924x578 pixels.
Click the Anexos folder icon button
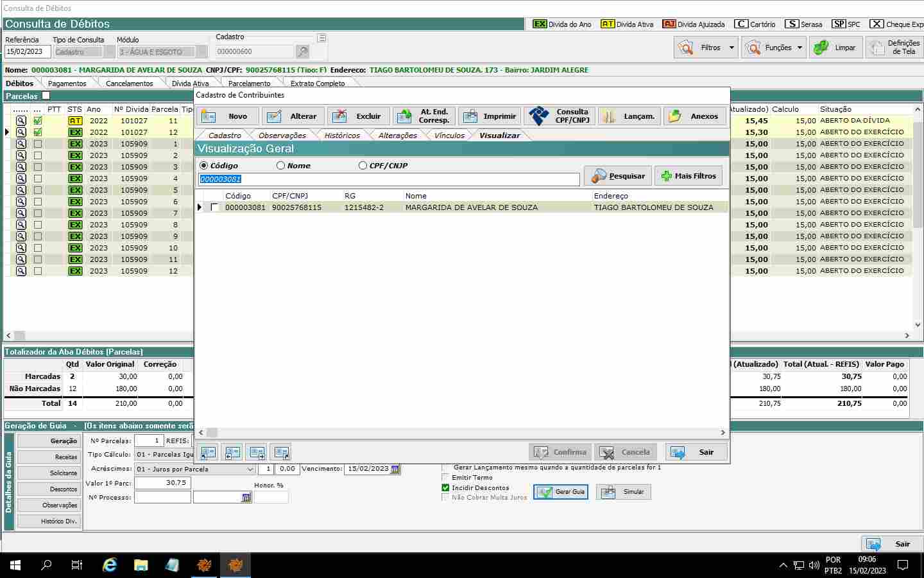point(675,116)
